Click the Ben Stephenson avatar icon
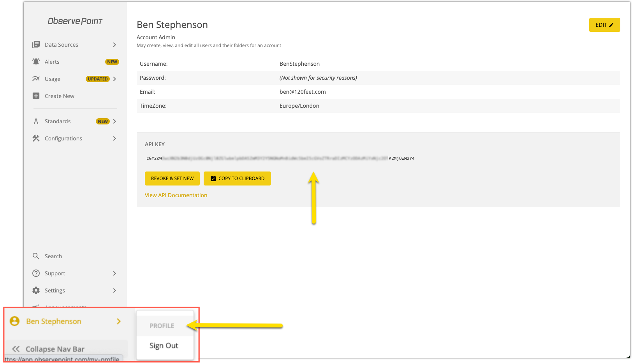Image resolution: width=632 pixels, height=364 pixels. point(14,321)
